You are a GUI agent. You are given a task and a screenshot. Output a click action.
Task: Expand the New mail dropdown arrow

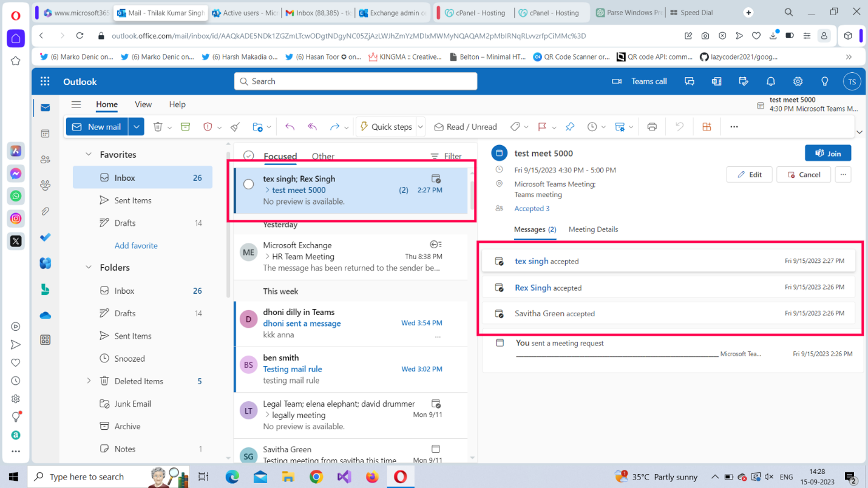pos(137,127)
